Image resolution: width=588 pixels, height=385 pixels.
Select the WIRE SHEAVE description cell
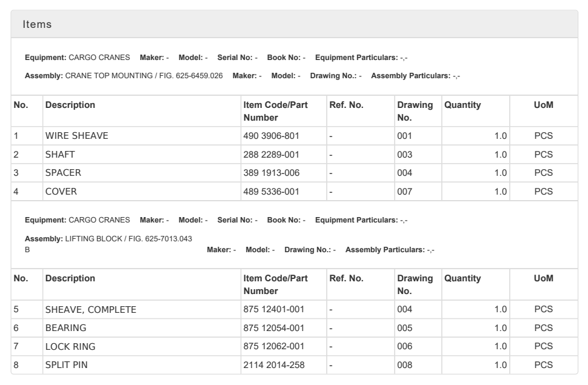76,136
